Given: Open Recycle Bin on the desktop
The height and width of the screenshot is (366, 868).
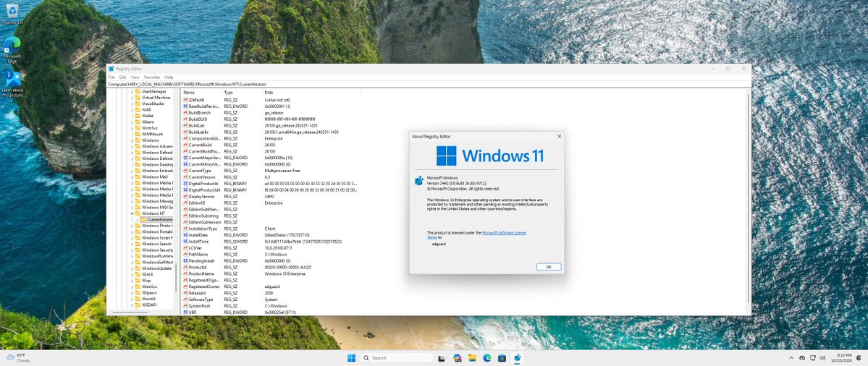Looking at the screenshot, I should click(x=12, y=13).
